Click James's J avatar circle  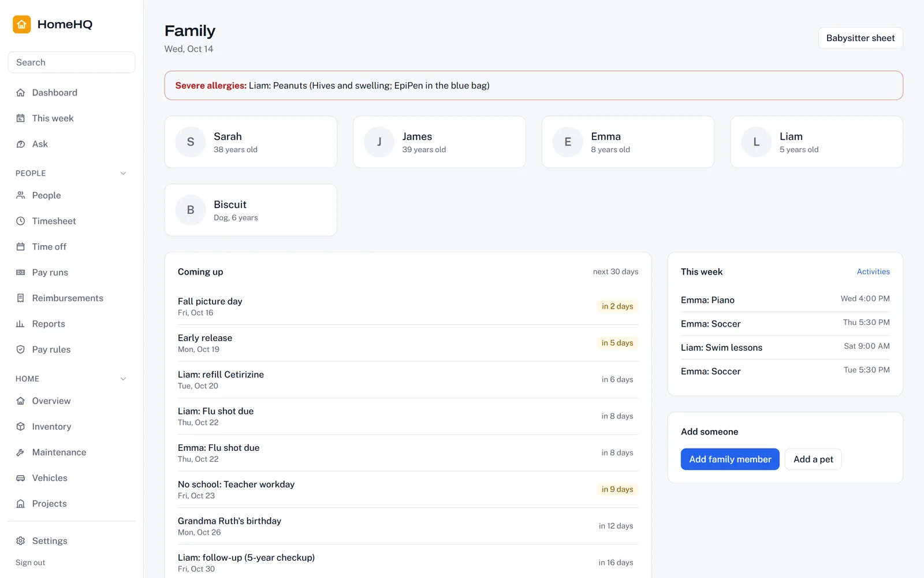[379, 142]
